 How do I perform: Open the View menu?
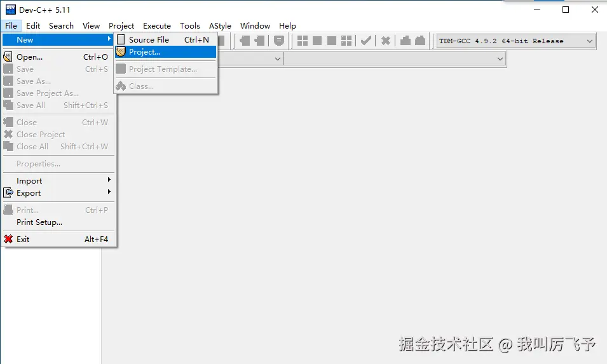click(91, 25)
